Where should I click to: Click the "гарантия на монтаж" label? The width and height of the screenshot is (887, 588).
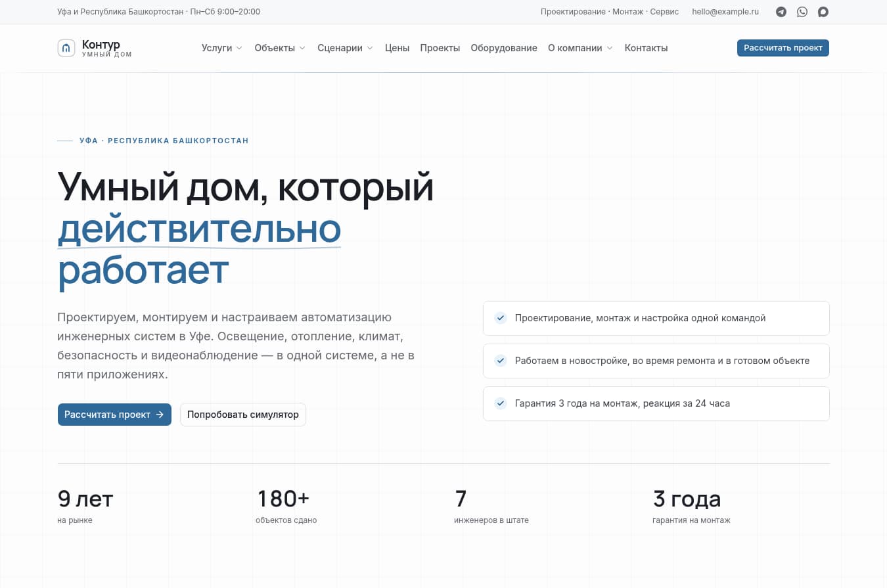click(691, 520)
